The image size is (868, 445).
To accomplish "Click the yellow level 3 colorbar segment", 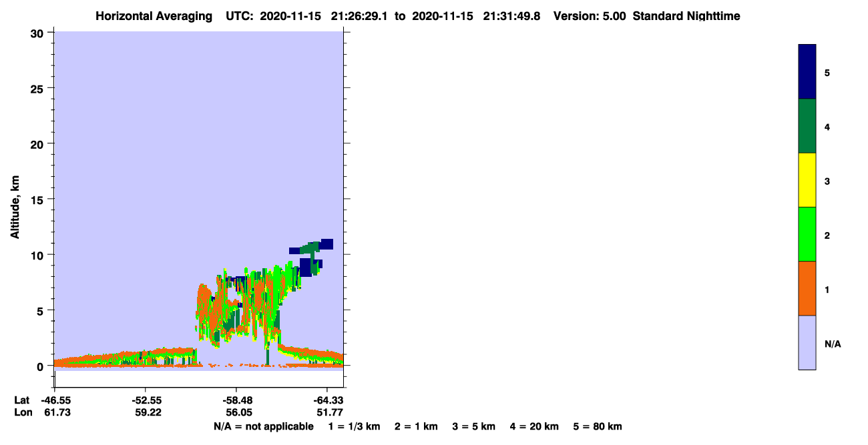I will tap(807, 180).
